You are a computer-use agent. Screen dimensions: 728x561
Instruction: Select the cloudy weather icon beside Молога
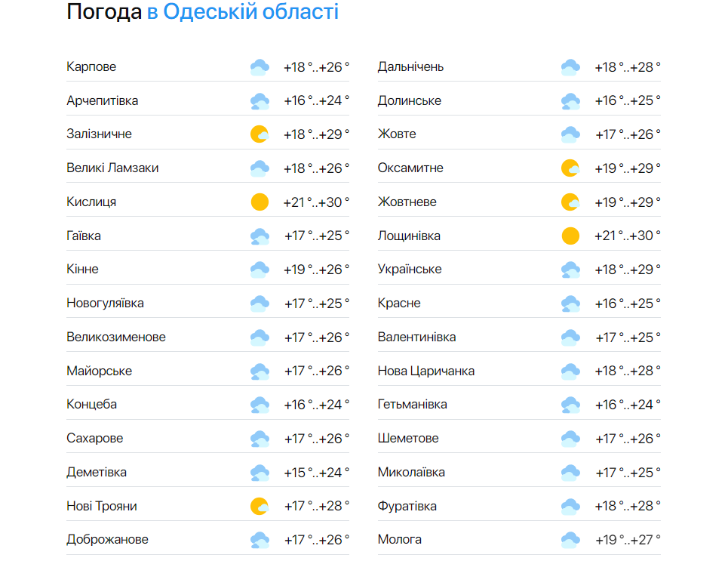coord(571,539)
